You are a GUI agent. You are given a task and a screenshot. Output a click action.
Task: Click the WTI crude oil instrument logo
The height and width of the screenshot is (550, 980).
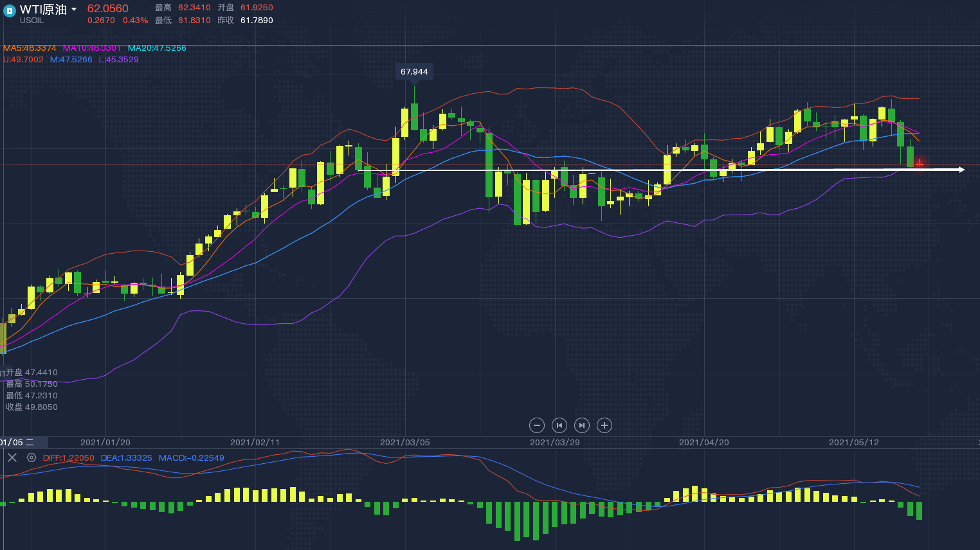[x=10, y=11]
